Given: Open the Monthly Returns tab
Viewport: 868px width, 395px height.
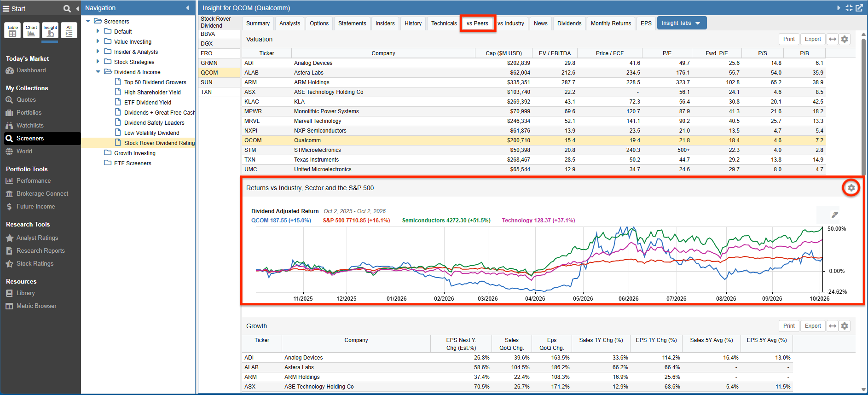Looking at the screenshot, I should tap(611, 23).
